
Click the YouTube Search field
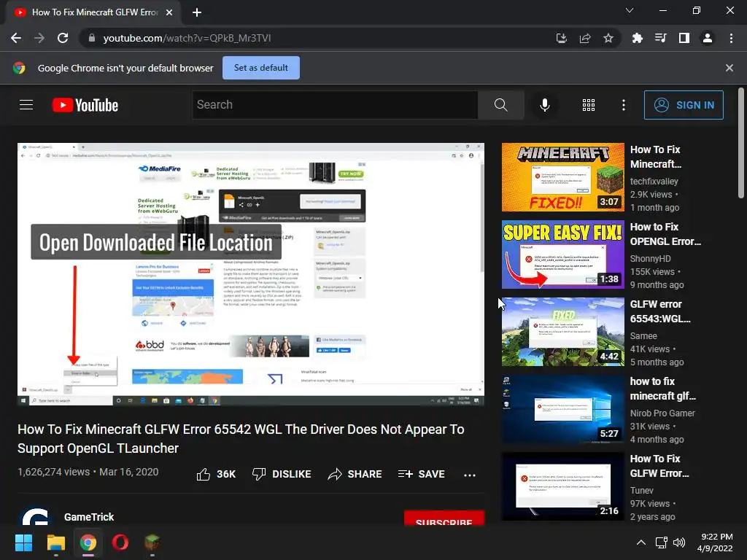[335, 105]
